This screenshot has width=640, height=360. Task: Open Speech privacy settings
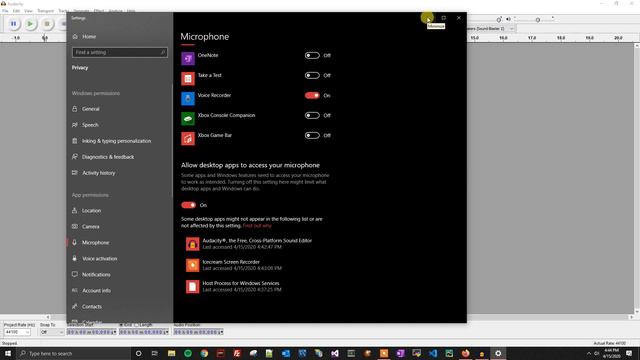(90, 125)
